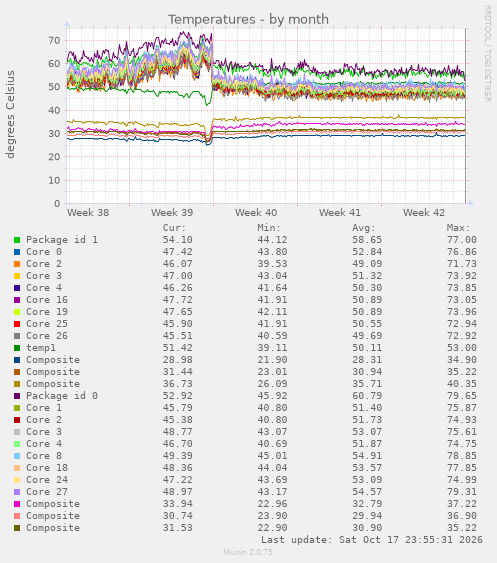Image resolution: width=497 pixels, height=563 pixels.
Task: Click the 'Cur:' column header
Action: [175, 228]
